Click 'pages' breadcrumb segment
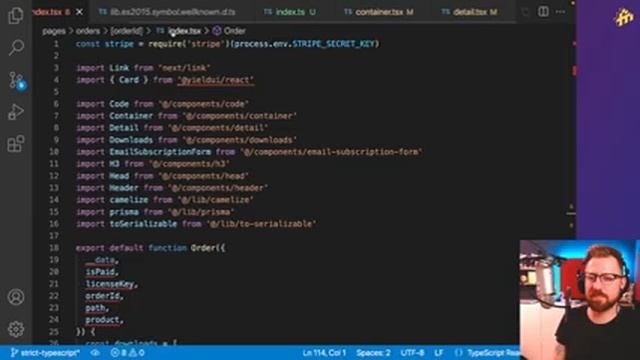This screenshot has height=360, width=640. click(54, 31)
